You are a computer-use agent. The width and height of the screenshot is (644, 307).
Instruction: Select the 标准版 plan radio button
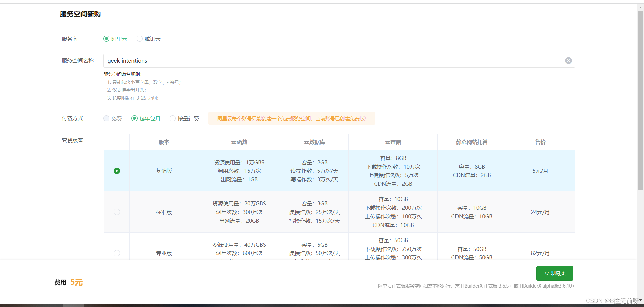pyautogui.click(x=117, y=212)
